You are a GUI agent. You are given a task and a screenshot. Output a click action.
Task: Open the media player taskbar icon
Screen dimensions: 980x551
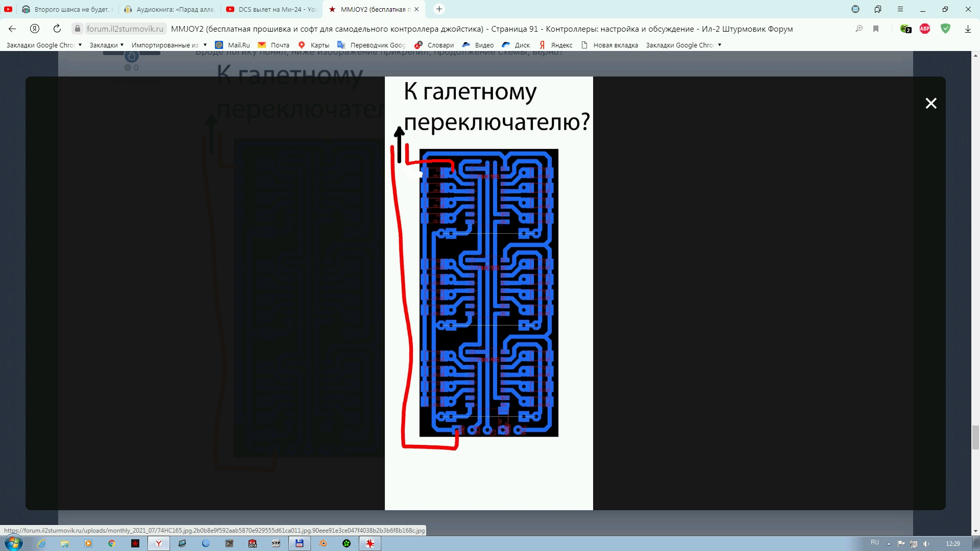tap(88, 543)
